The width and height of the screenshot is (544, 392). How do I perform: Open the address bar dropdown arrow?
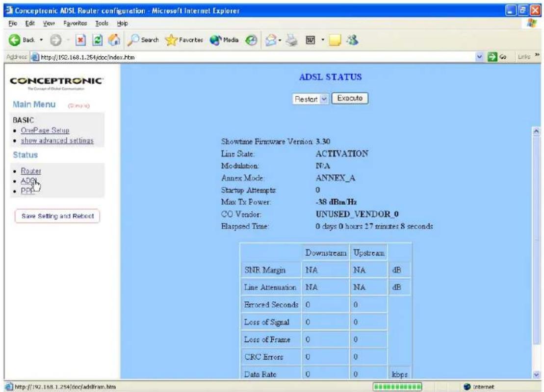tap(479, 57)
